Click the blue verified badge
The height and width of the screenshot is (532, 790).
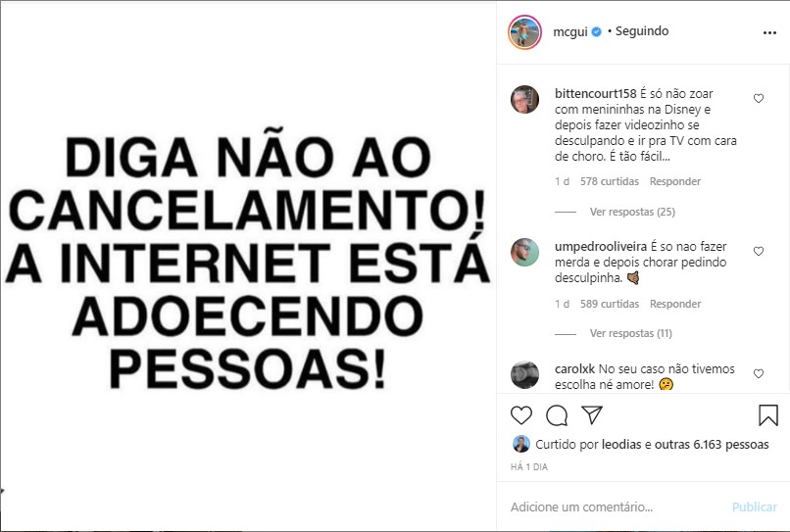click(x=596, y=31)
